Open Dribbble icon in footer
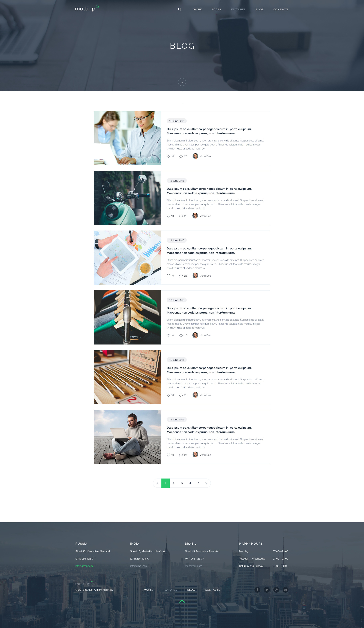The width and height of the screenshot is (364, 628). pos(276,590)
